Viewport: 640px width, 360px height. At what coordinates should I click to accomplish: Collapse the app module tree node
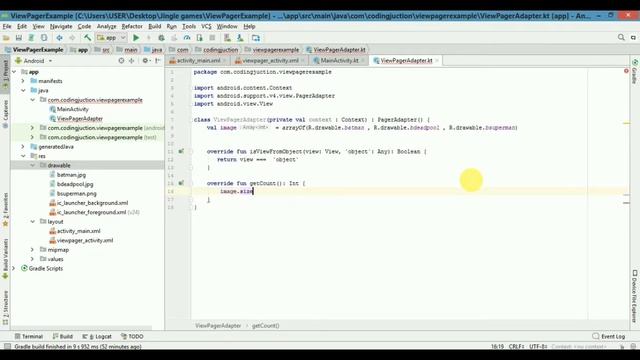point(14,72)
